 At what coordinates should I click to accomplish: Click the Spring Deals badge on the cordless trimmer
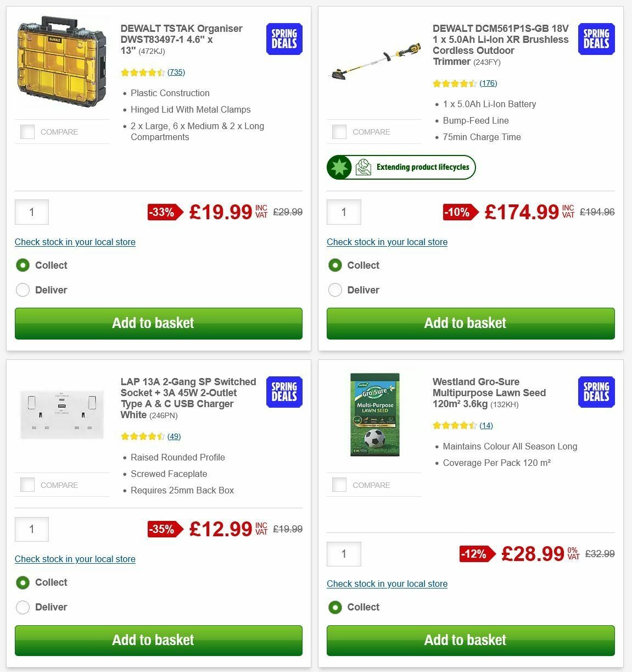596,39
